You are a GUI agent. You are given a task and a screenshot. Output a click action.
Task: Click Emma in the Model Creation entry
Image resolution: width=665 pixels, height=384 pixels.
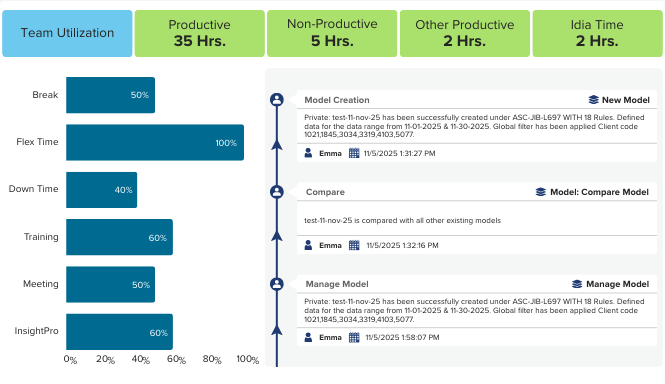pyautogui.click(x=330, y=154)
